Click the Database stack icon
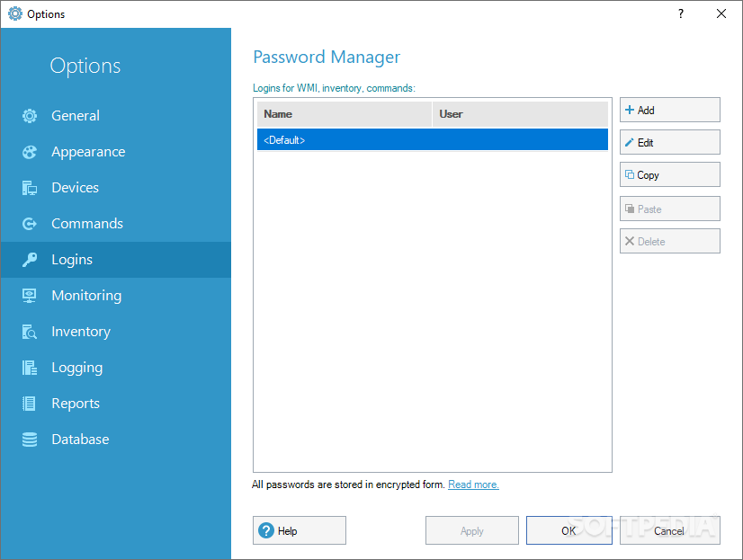This screenshot has width=743, height=560. [x=30, y=440]
